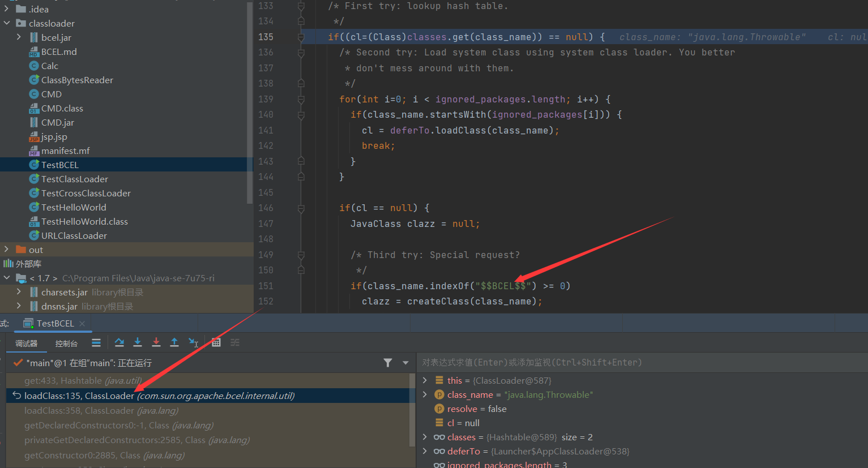This screenshot has height=468, width=868.
Task: Expand the bcel.jar tree node
Action: click(x=19, y=37)
